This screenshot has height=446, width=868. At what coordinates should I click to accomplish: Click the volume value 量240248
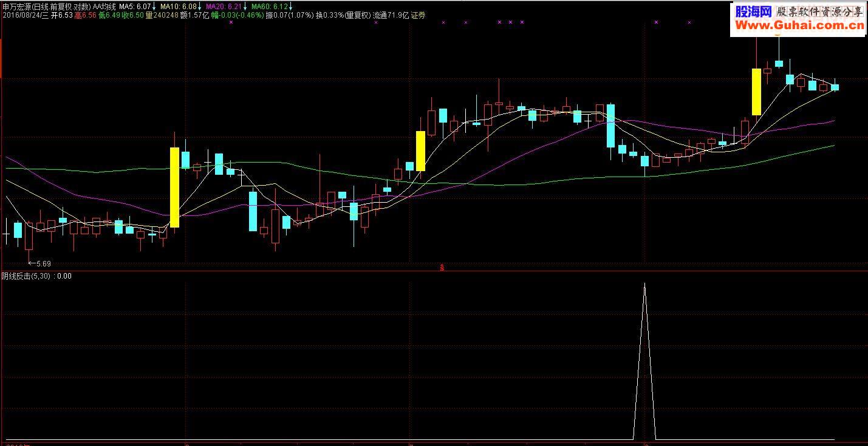coord(162,15)
